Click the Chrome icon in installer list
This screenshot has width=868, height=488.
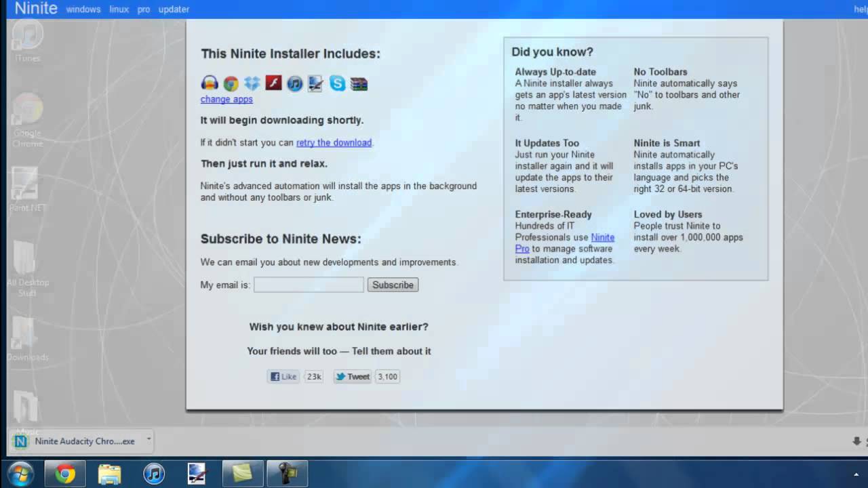[231, 83]
